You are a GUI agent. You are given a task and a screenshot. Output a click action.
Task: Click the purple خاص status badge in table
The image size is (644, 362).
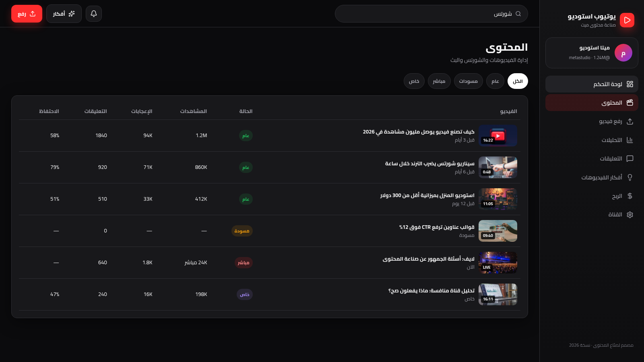(245, 294)
